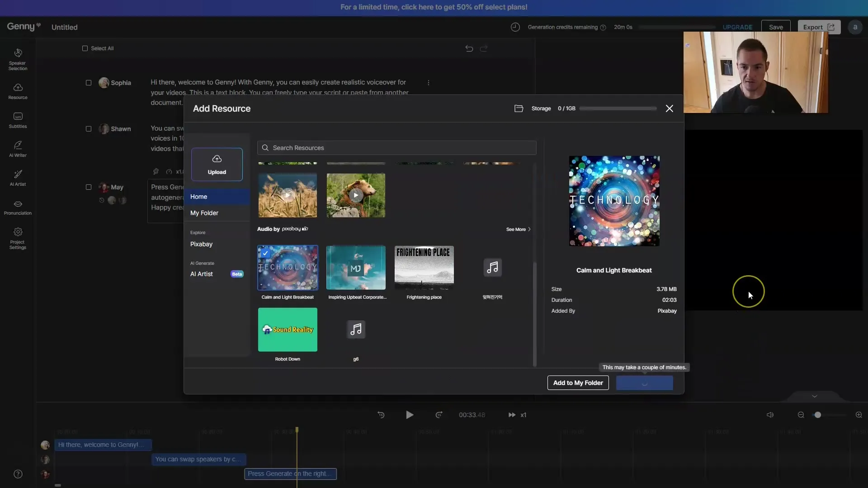Screen dimensions: 868x488
Task: Select the bear video thumbnail
Action: click(356, 195)
